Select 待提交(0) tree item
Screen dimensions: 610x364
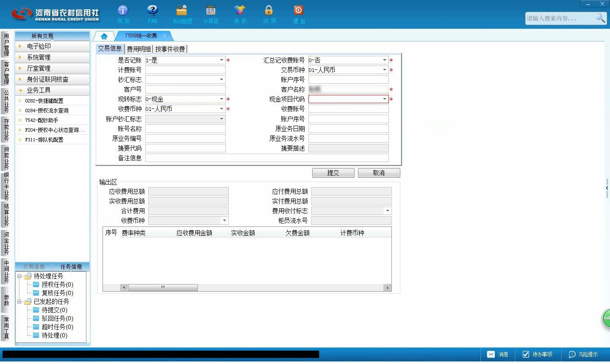[x=50, y=310]
